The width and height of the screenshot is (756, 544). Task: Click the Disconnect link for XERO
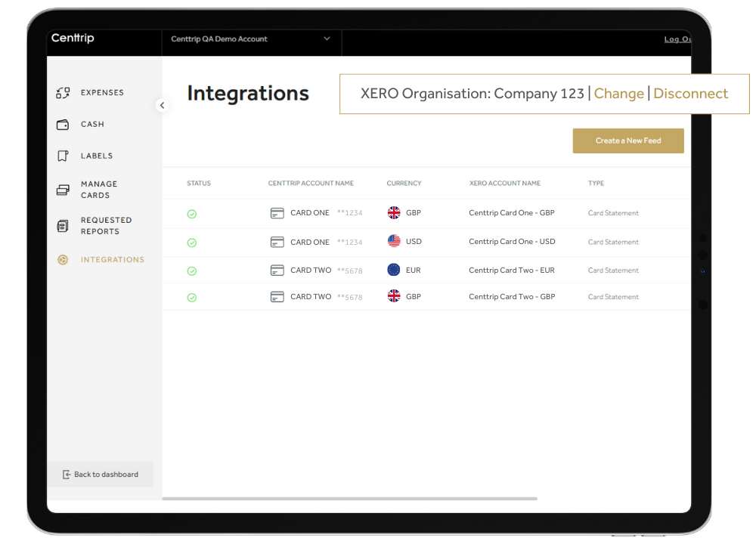pyautogui.click(x=690, y=94)
